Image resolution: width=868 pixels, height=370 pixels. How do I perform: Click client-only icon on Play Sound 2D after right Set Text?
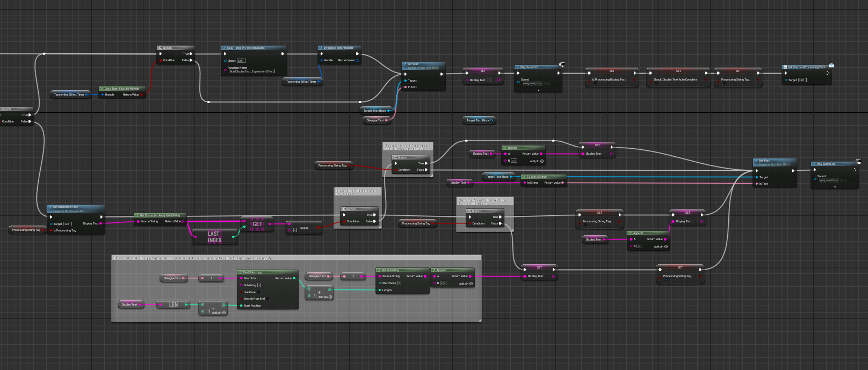click(x=858, y=162)
